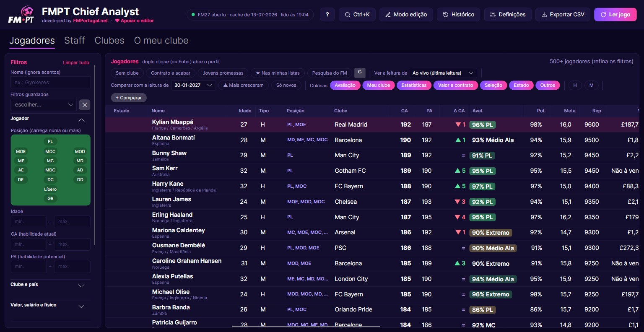Select the Jogadores tab
The width and height of the screenshot is (644, 332).
tap(32, 40)
